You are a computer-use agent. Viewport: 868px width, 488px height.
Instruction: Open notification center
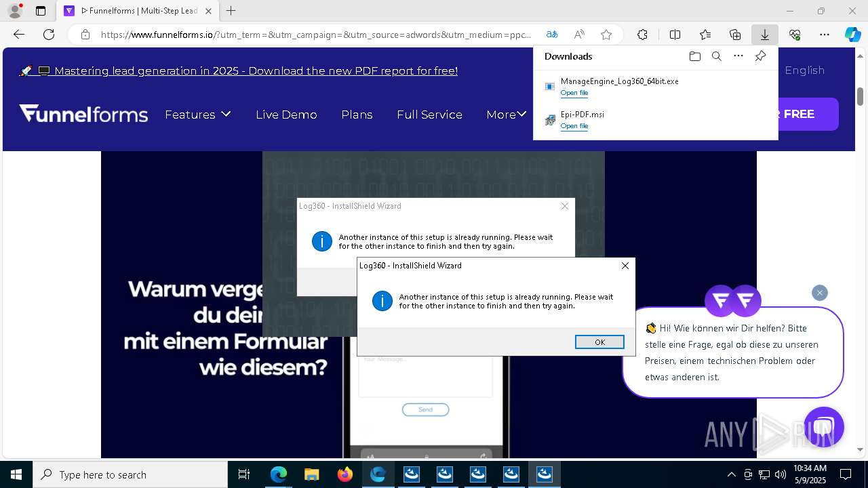click(x=846, y=474)
